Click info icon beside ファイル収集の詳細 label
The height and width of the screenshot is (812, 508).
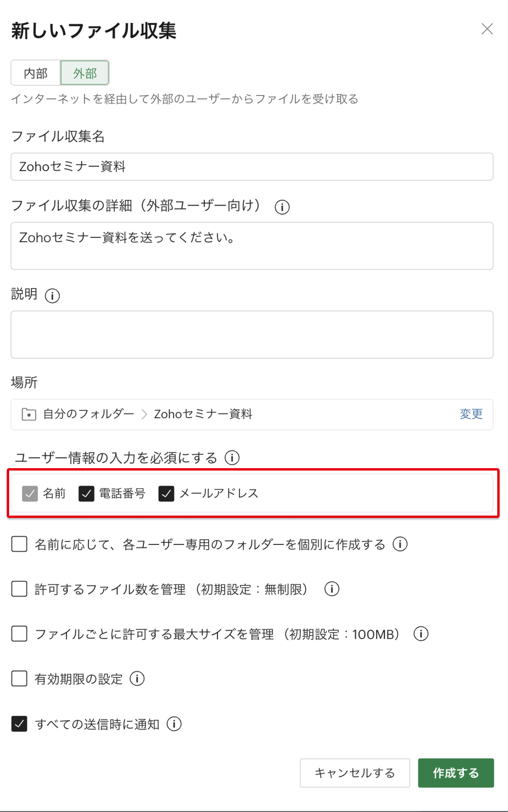point(282,207)
